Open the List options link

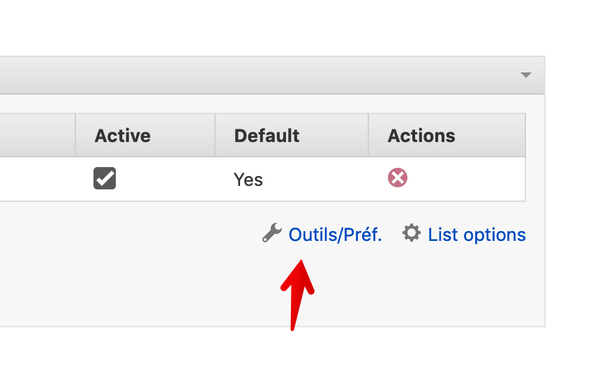coord(476,234)
